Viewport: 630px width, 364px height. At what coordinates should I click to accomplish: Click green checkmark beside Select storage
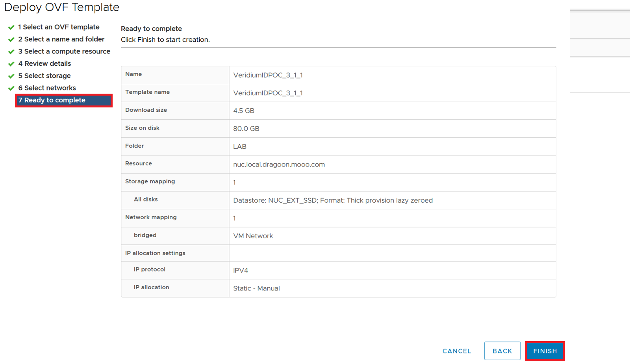[x=11, y=76]
